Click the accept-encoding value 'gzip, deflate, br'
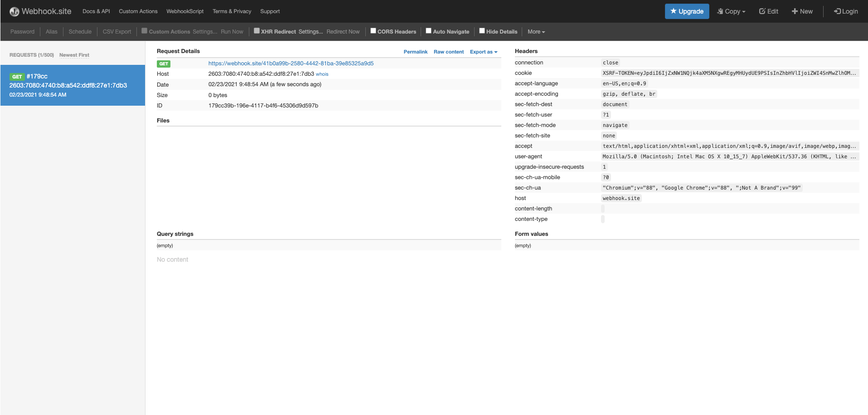The image size is (868, 415). pyautogui.click(x=629, y=94)
